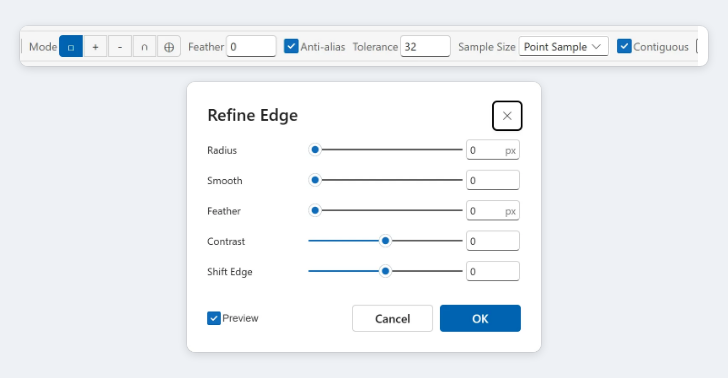Choose the Subtract from selection mode
Screen dimensions: 728x378
[x=120, y=46]
